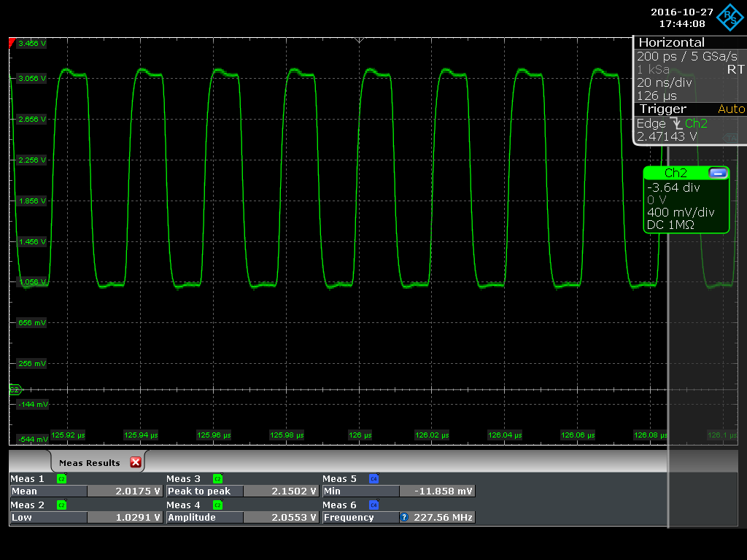Click the -3.64 div position value
The width and height of the screenshot is (747, 560).
coord(673,187)
